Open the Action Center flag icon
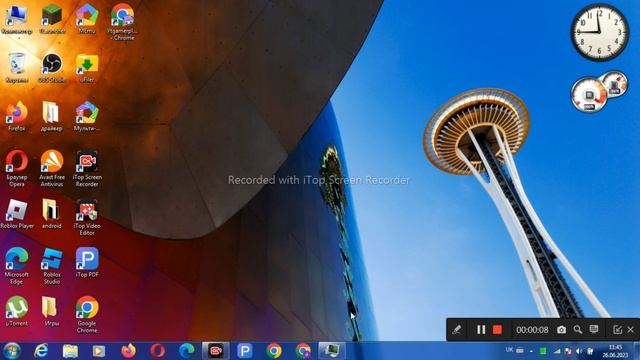Image resolution: width=640 pixels, height=360 pixels. click(568, 351)
